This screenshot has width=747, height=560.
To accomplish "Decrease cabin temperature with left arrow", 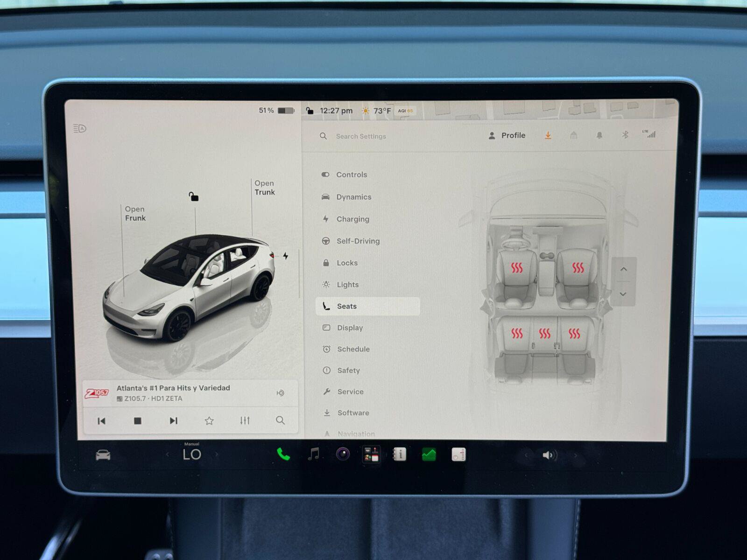I will 168,455.
